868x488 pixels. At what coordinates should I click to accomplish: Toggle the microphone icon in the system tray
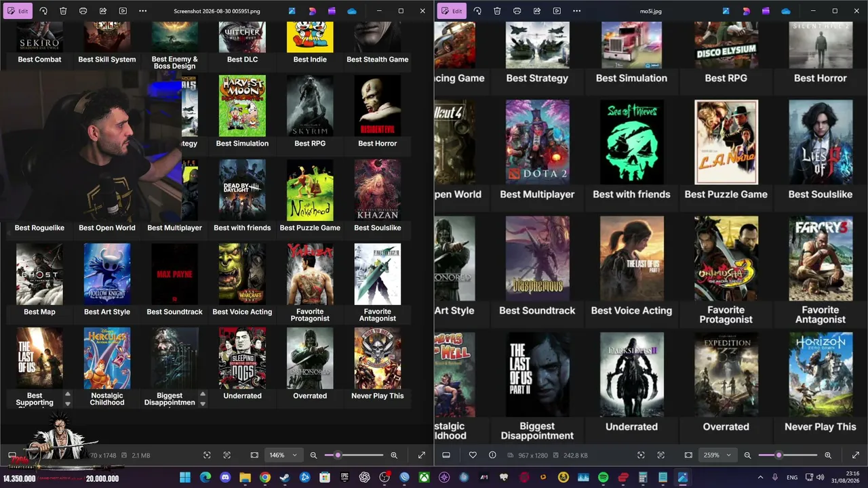(775, 478)
